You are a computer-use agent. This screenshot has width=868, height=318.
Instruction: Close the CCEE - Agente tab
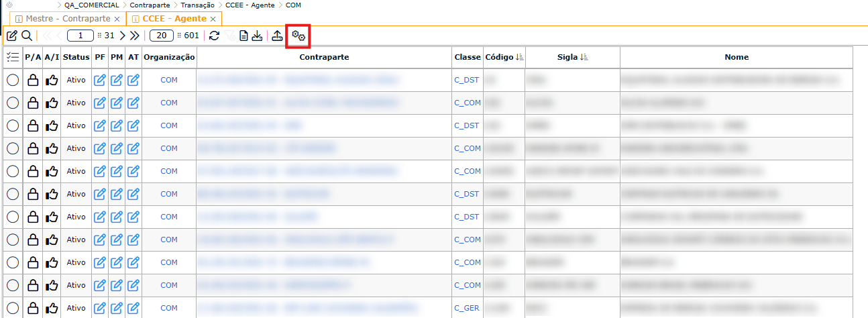[213, 19]
